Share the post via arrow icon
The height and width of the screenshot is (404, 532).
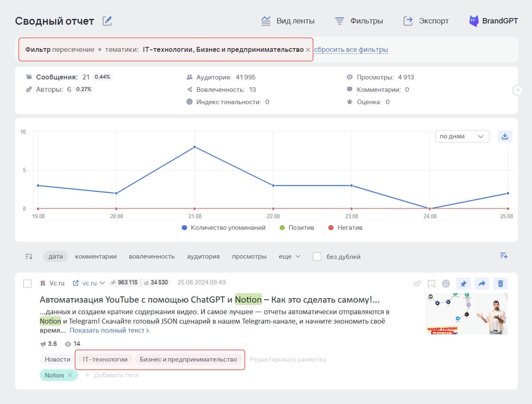482,284
